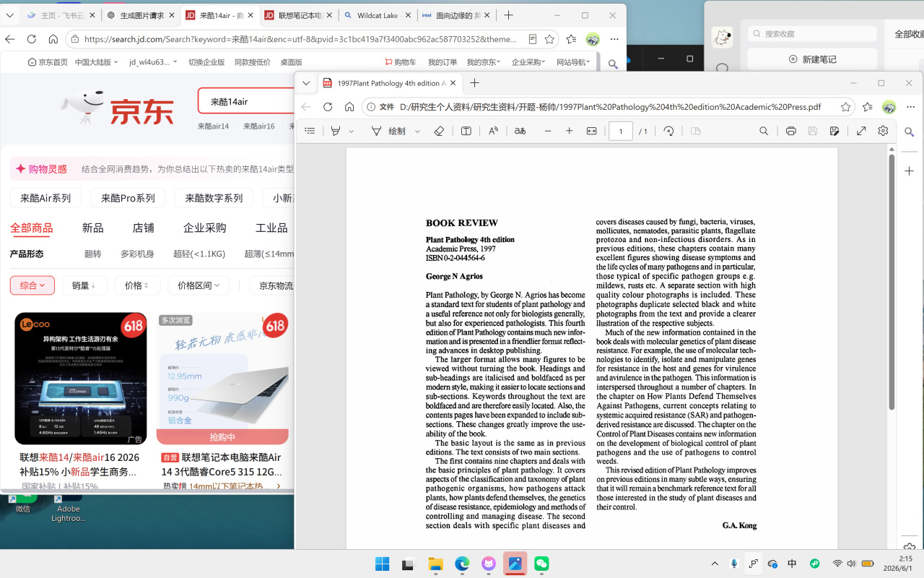Select the PDF highlight pen tool
The image size is (924, 578).
[336, 131]
